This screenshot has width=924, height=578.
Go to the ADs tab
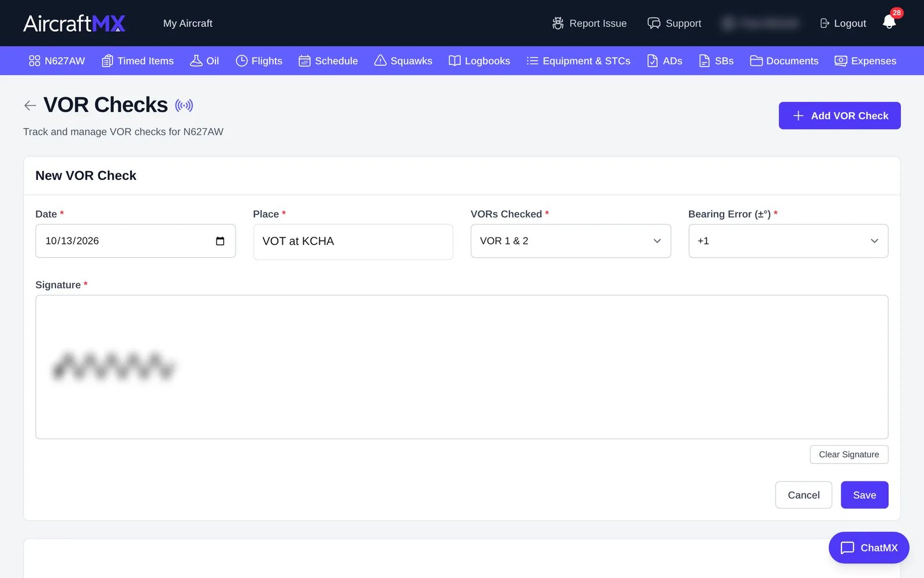pos(665,61)
